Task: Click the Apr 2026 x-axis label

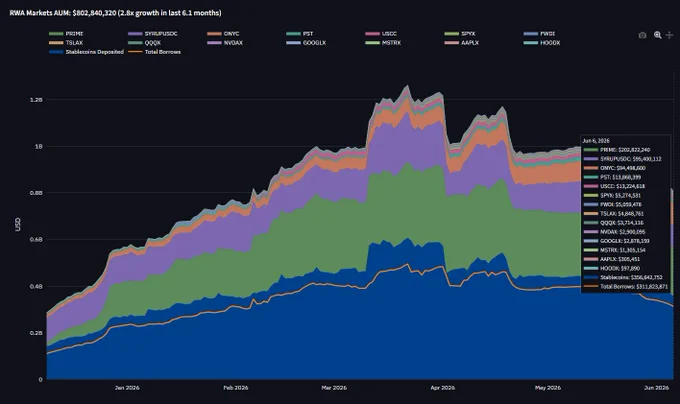Action: (442, 388)
